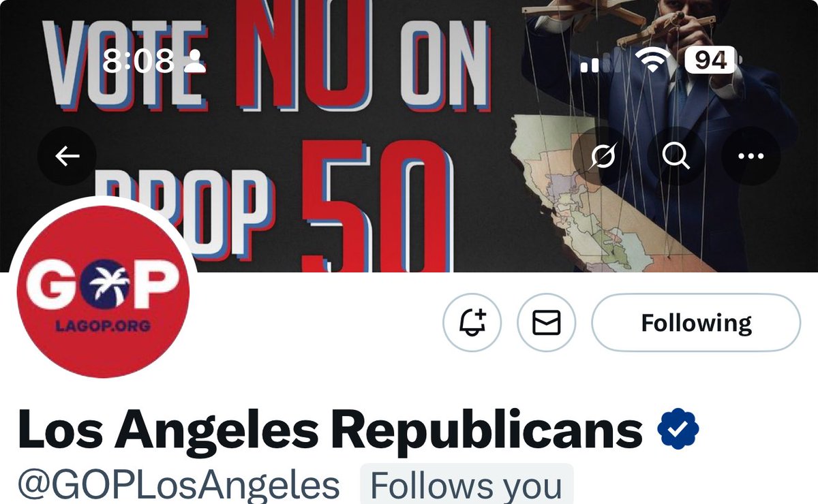Viewport: 818px width, 504px height.
Task: Open direct message via envelope icon
Action: (x=546, y=322)
